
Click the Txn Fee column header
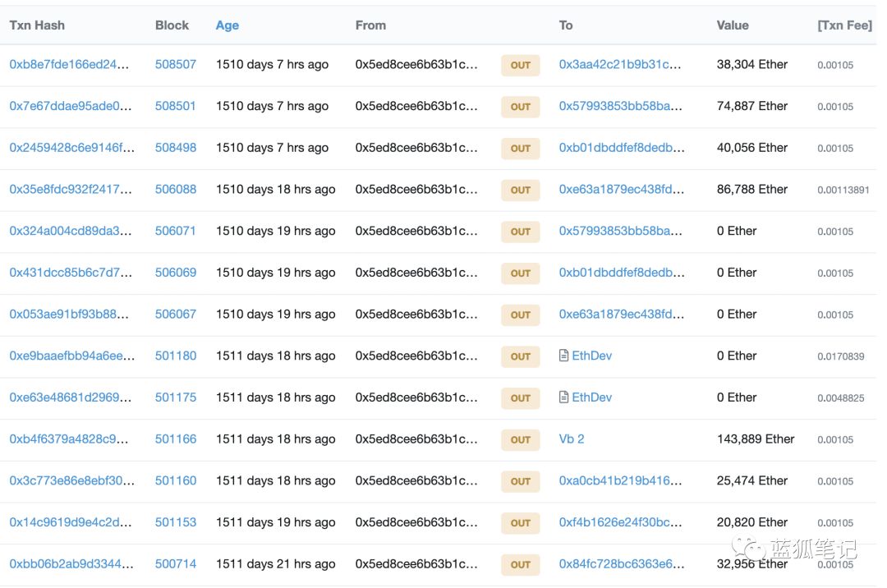coord(844,25)
